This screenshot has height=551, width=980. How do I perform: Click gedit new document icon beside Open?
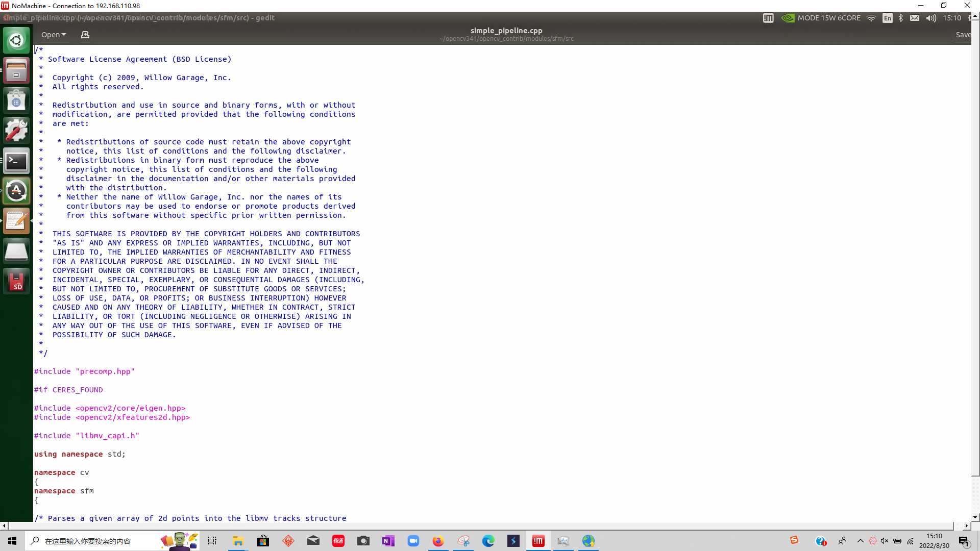tap(85, 35)
